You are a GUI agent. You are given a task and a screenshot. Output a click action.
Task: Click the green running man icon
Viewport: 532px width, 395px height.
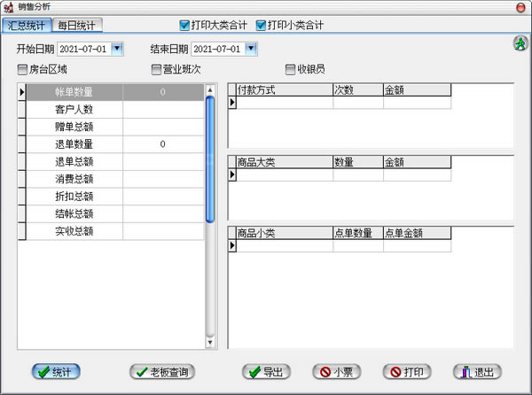tap(520, 43)
